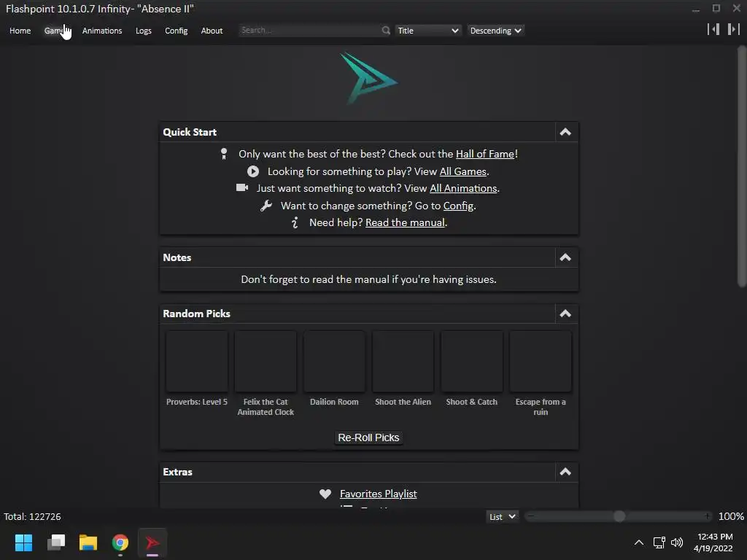Click the Flashpoint taskbar icon
The width and height of the screenshot is (747, 560).
(152, 542)
